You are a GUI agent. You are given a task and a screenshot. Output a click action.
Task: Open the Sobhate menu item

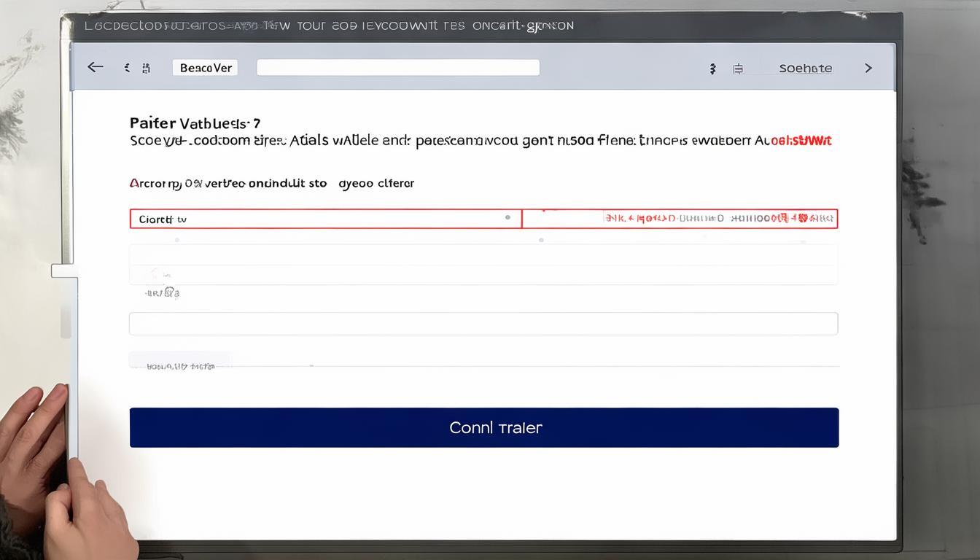point(805,69)
